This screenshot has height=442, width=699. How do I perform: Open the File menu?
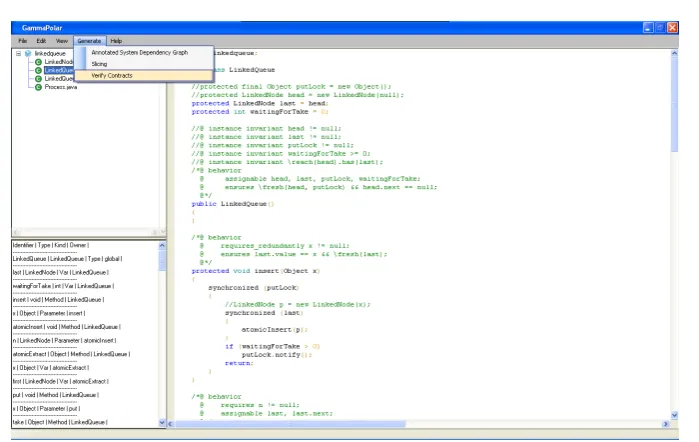22,41
